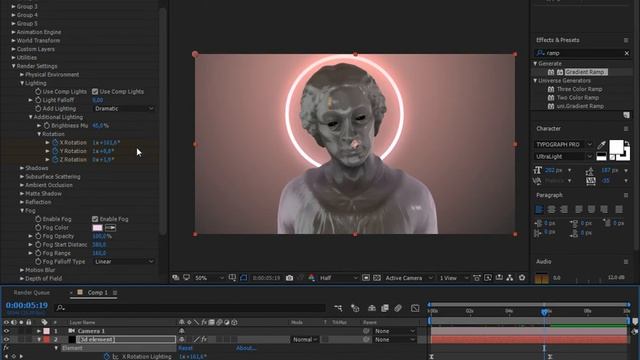Click the Y Rotation stopwatch toggle
This screenshot has width=640, height=360.
pyautogui.click(x=55, y=151)
